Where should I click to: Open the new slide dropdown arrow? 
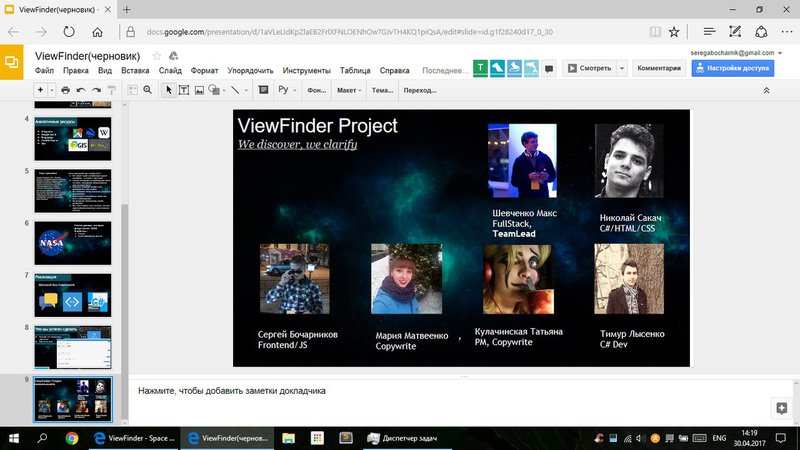[x=51, y=90]
